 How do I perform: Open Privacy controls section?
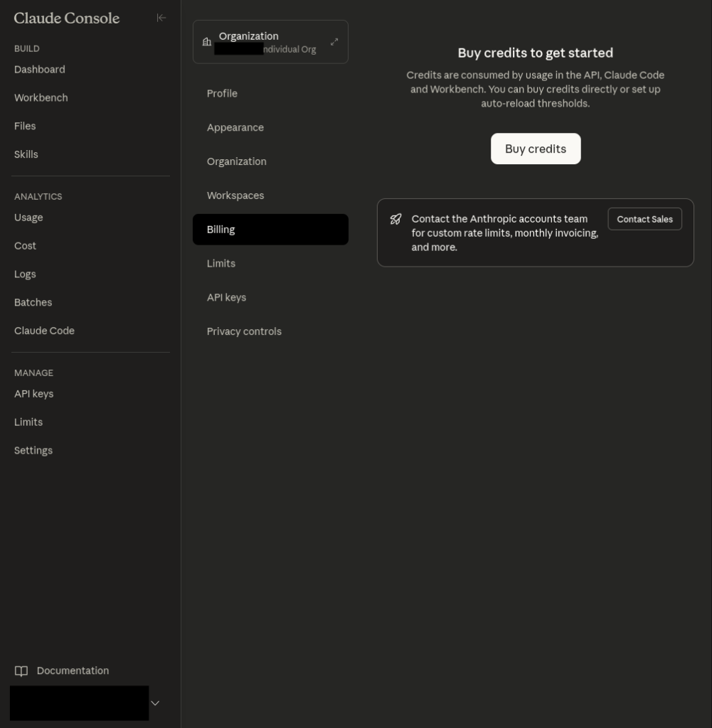pos(244,331)
